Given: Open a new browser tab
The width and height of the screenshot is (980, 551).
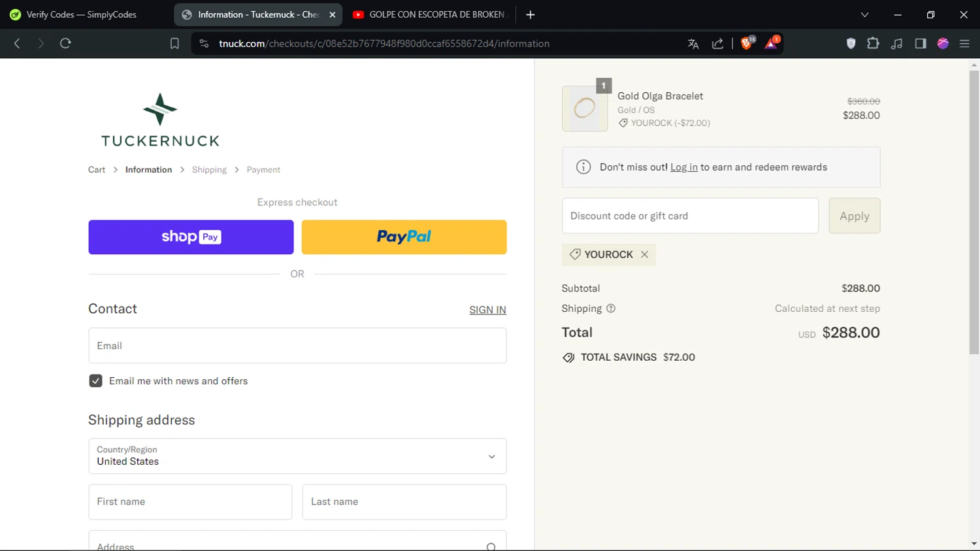Looking at the screenshot, I should click(531, 14).
